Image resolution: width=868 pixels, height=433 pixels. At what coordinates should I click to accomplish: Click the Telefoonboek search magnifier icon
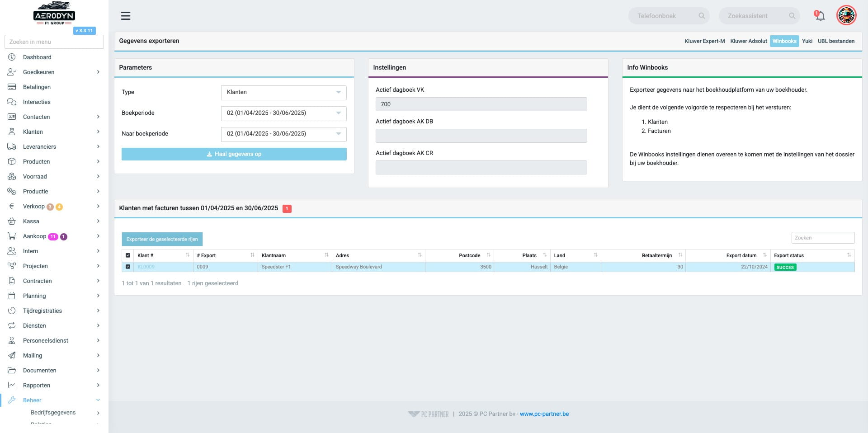(x=702, y=16)
